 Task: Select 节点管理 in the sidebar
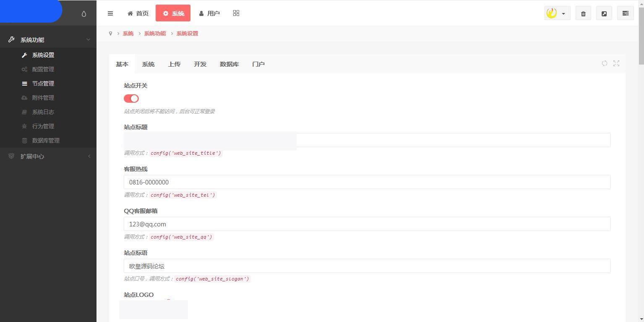click(42, 83)
